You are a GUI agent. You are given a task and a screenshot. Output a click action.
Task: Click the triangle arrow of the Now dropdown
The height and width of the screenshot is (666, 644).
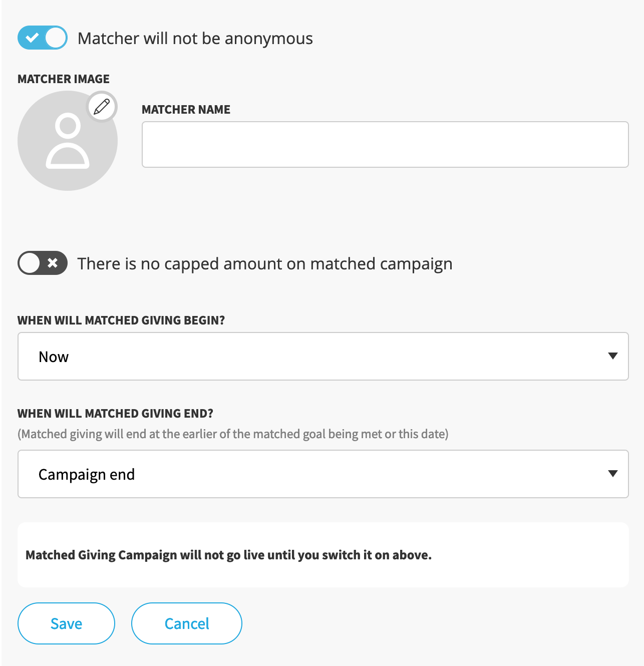pyautogui.click(x=612, y=356)
